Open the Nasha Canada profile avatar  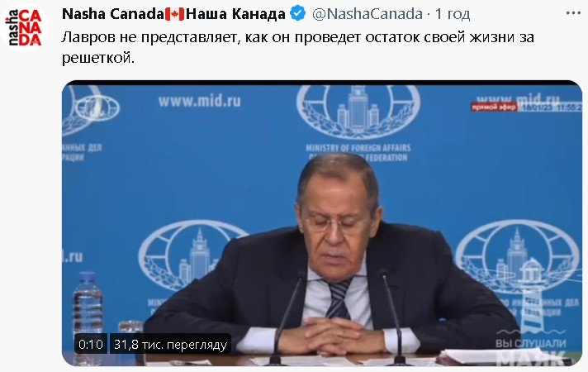tap(24, 27)
